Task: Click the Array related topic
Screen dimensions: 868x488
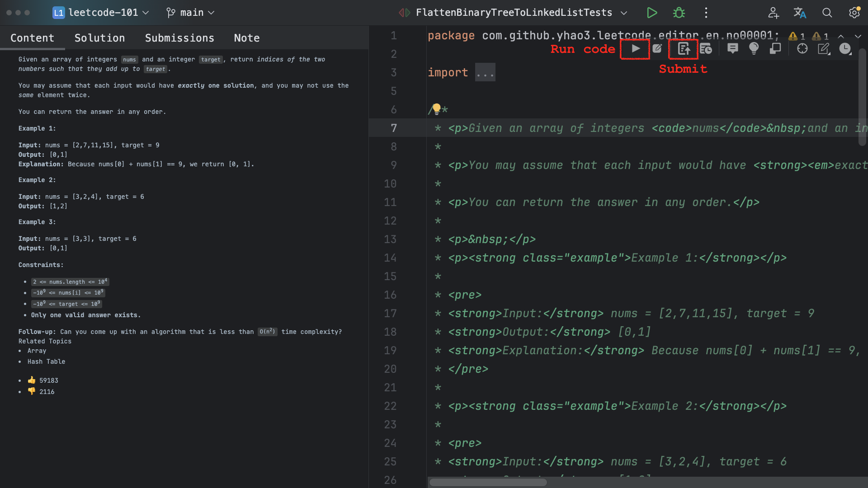Action: pos(37,351)
